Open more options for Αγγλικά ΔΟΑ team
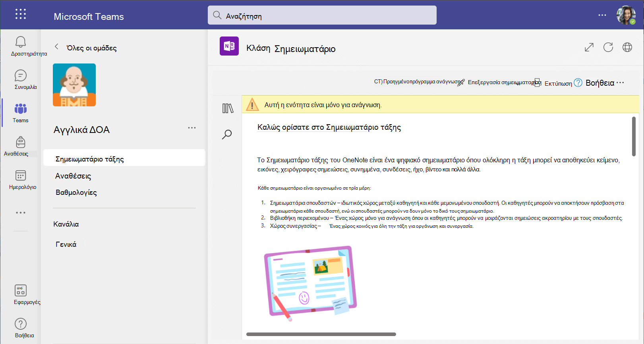Image resolution: width=644 pixels, height=344 pixels. (x=192, y=128)
